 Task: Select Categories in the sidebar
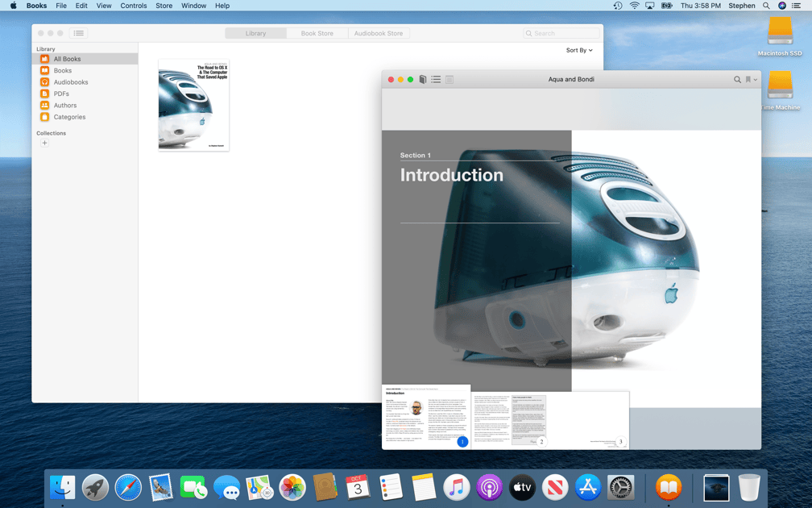click(85, 117)
